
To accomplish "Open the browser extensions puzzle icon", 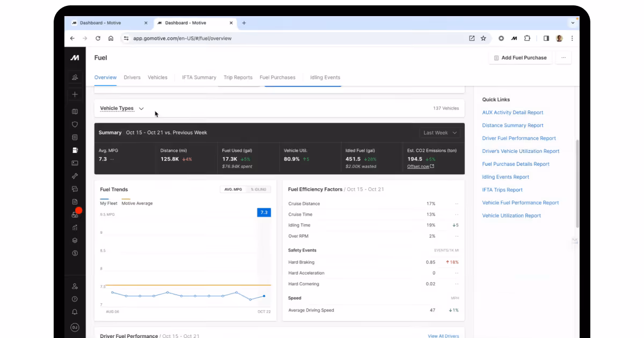I will (x=527, y=39).
